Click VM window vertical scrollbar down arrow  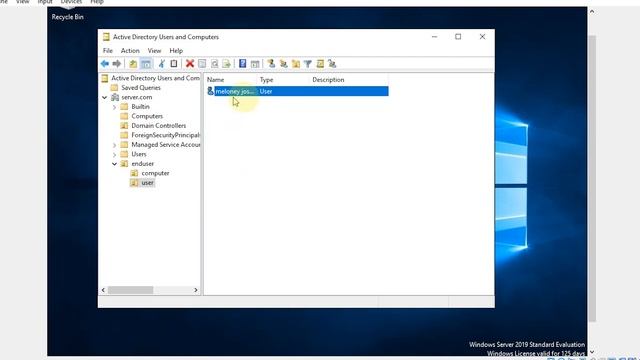(592, 352)
